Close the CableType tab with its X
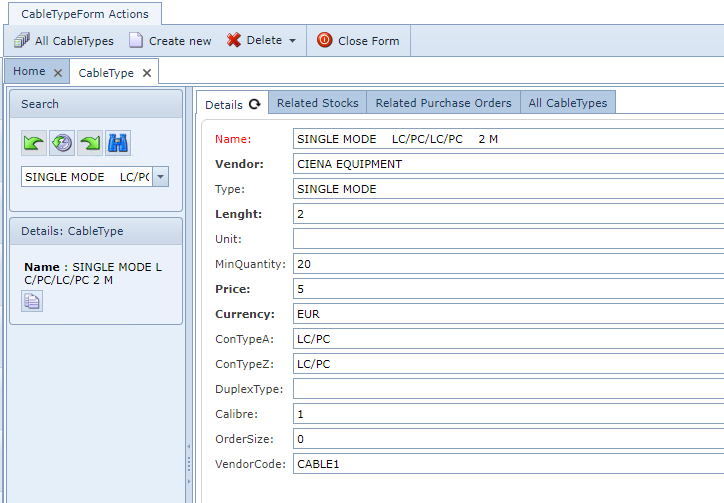 [x=146, y=73]
